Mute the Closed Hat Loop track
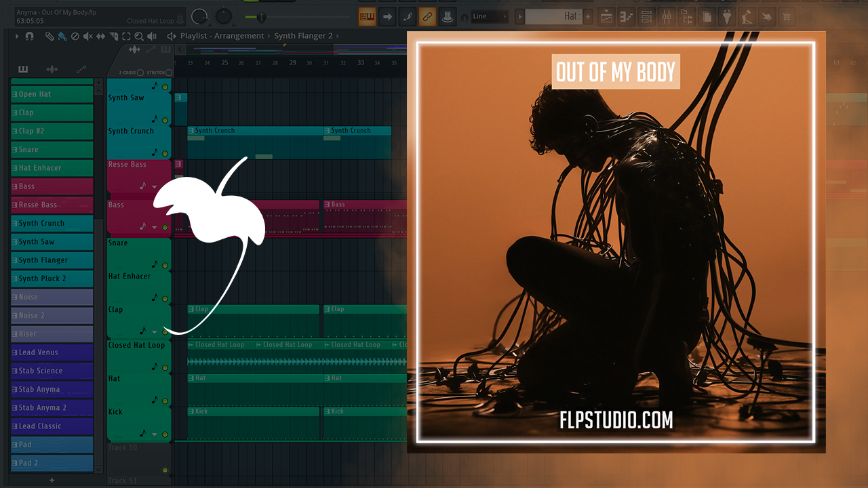Viewport: 868px width, 488px height. pyautogui.click(x=165, y=367)
